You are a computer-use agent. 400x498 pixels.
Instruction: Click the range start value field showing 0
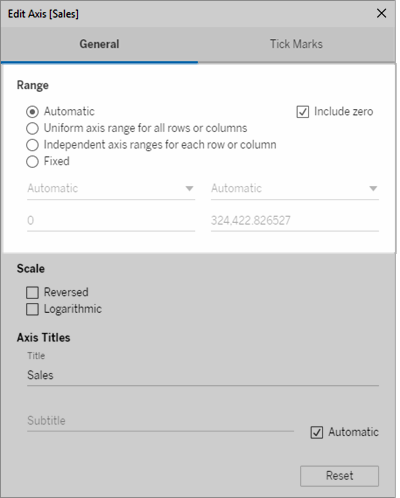click(111, 221)
